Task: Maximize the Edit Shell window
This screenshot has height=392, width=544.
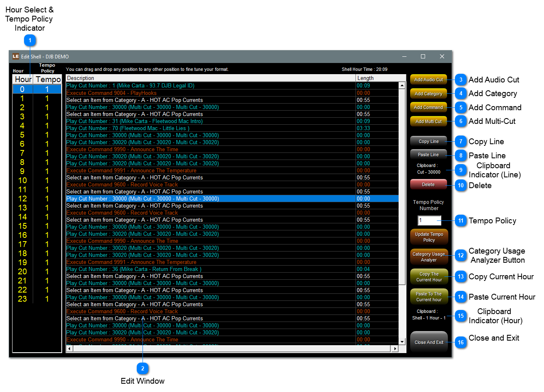Action: (423, 56)
